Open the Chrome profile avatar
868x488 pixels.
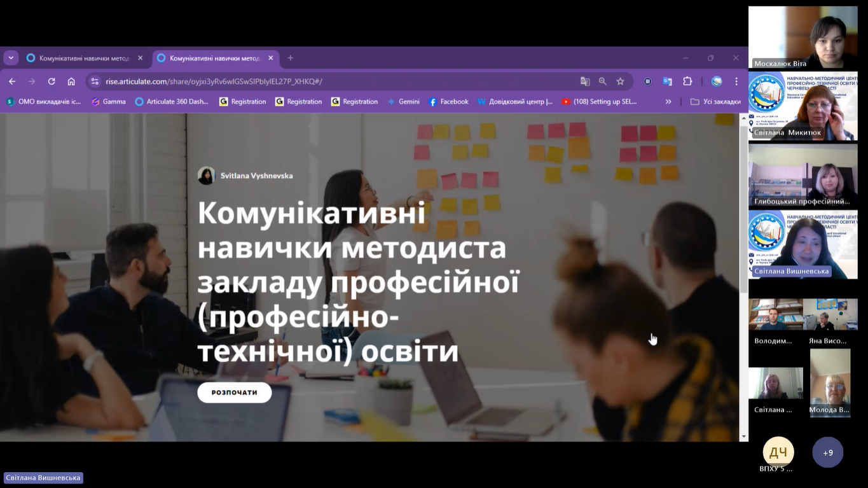pyautogui.click(x=717, y=81)
